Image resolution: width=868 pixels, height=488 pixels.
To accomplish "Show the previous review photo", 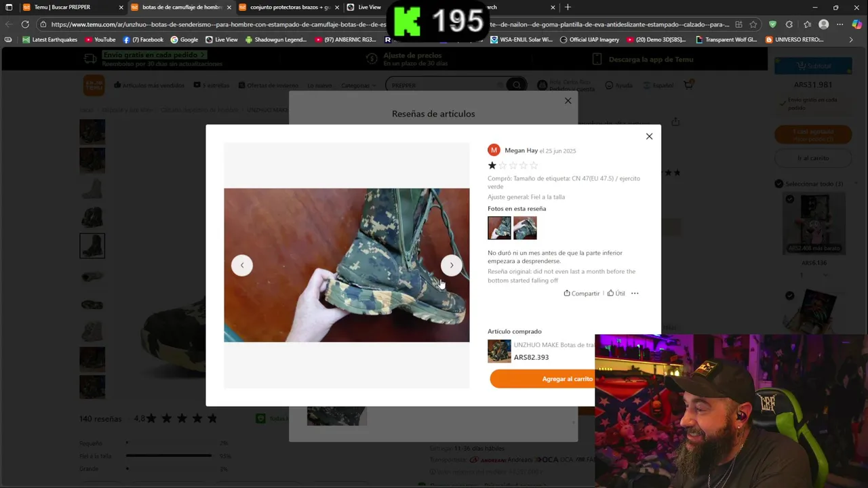I will tap(242, 265).
